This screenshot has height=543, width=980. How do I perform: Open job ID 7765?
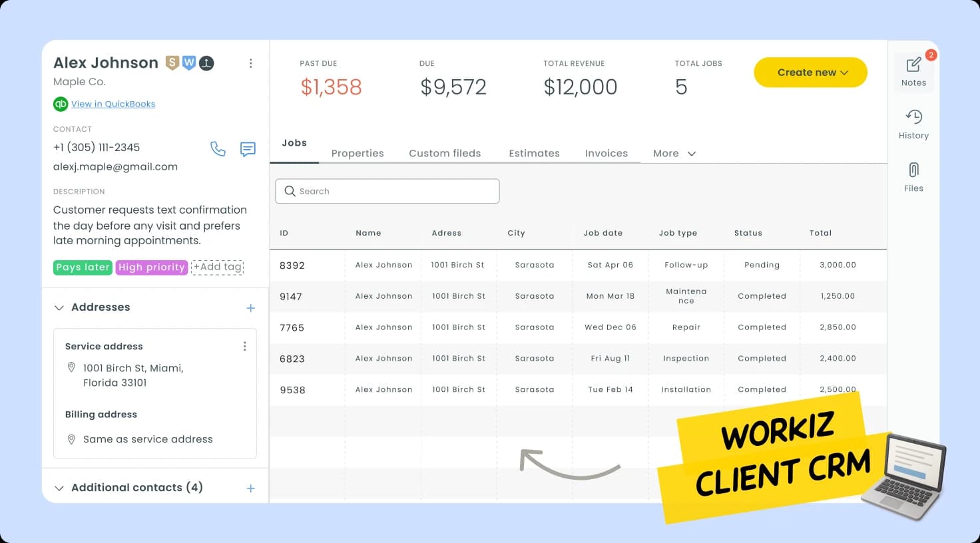(x=292, y=328)
